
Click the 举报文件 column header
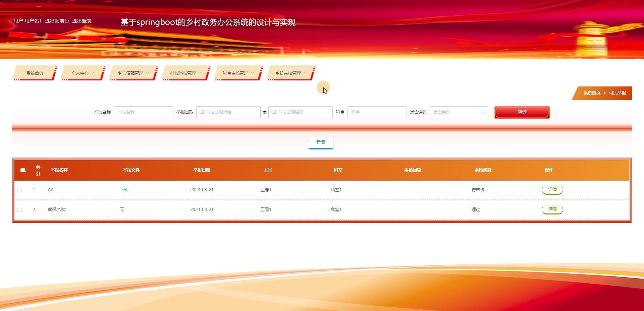(x=131, y=170)
